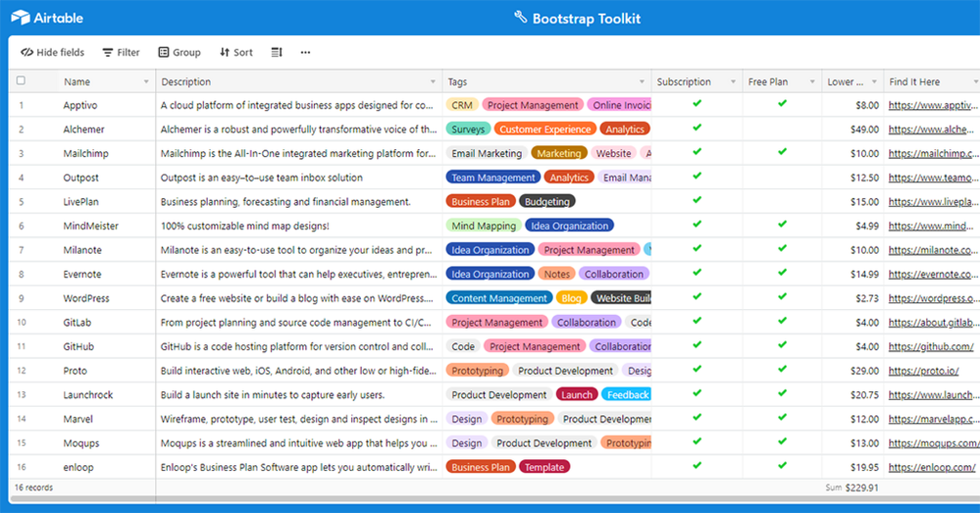The image size is (980, 513).
Task: Click the Feedback tag in Launchrock row
Action: [x=626, y=395]
